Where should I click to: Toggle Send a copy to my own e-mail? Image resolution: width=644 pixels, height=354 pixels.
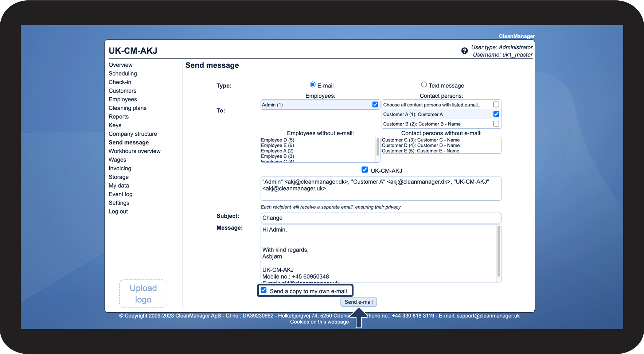(x=264, y=290)
